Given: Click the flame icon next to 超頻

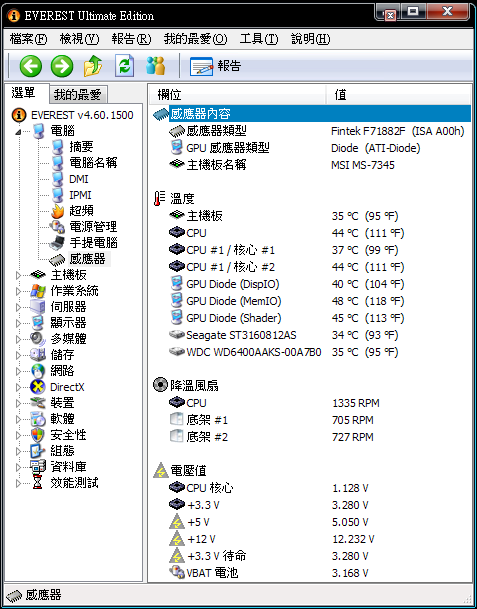Looking at the screenshot, I should 57,211.
